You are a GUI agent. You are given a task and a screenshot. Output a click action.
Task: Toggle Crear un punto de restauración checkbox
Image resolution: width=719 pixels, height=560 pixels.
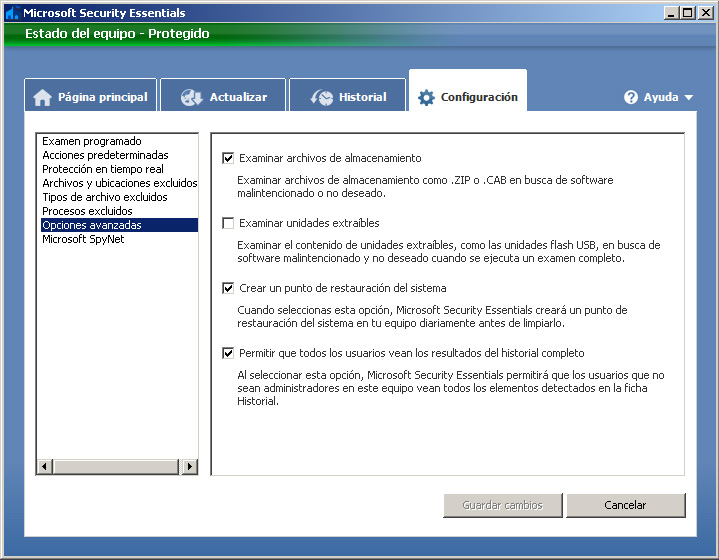(228, 288)
